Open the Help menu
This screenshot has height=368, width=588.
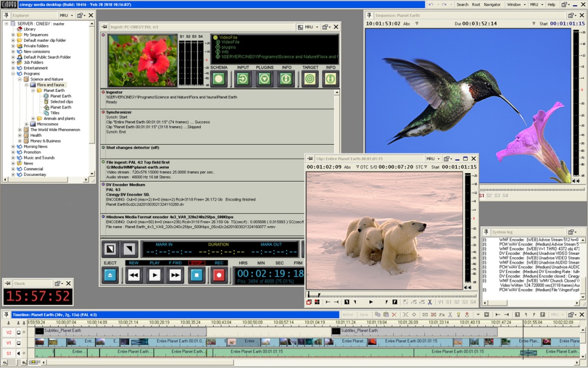[x=551, y=5]
